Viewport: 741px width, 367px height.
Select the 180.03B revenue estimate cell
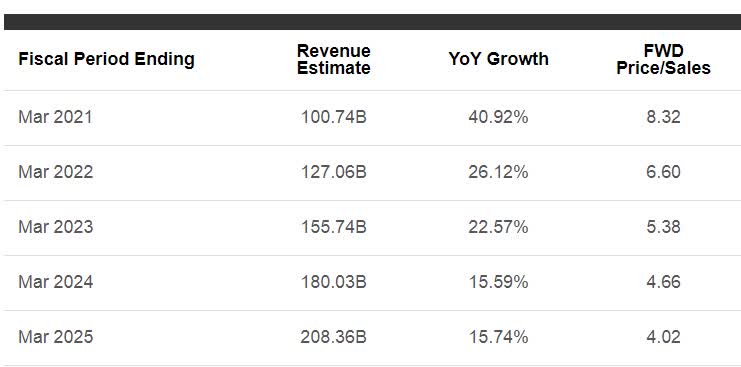[334, 282]
